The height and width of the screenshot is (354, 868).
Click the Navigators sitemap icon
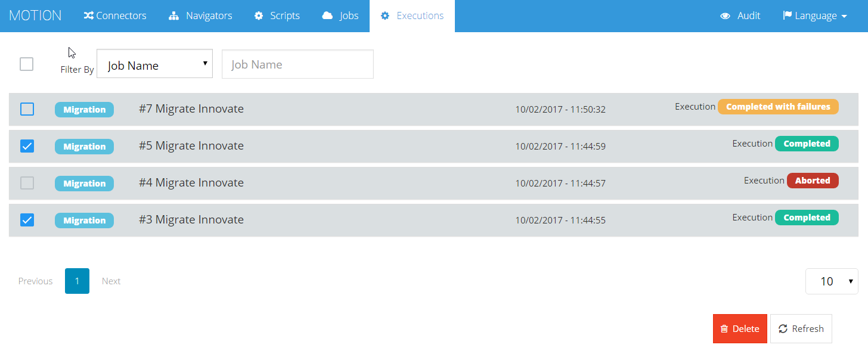pos(173,16)
